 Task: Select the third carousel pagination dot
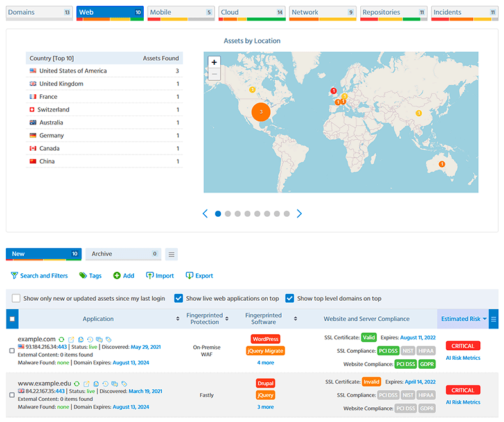pyautogui.click(x=238, y=214)
